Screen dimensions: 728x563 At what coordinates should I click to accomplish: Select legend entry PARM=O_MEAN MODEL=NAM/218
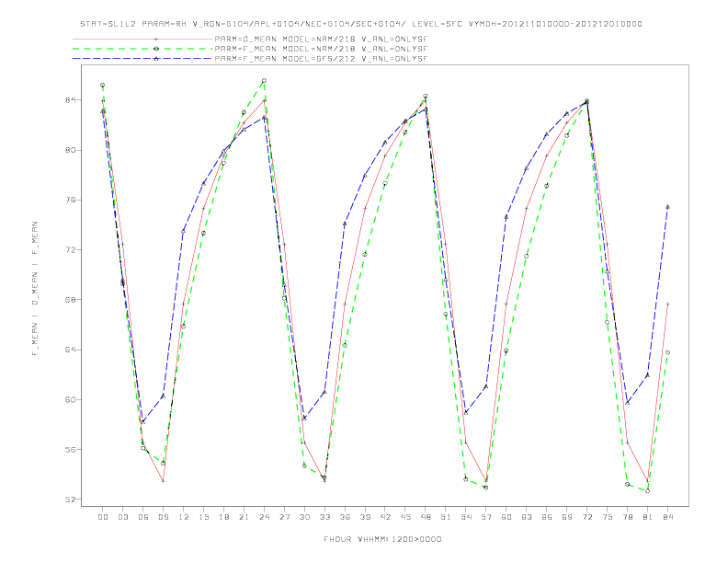coord(321,39)
